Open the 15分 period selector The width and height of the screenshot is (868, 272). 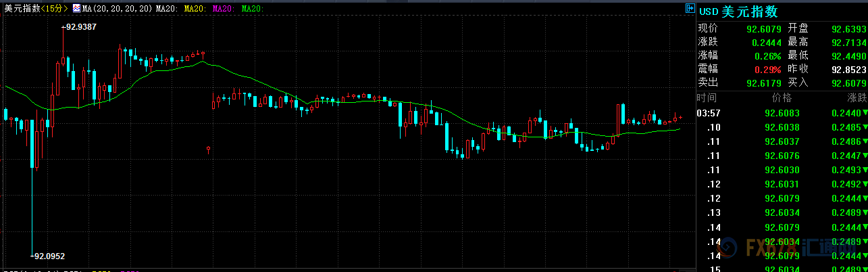click(x=53, y=9)
